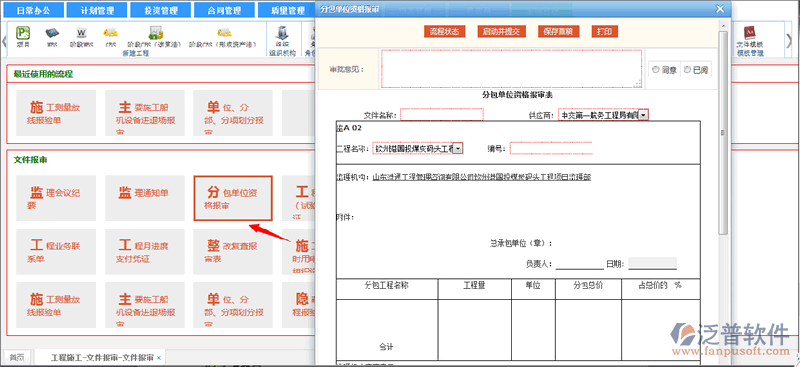Image resolution: width=800 pixels, height=367 pixels.
Task: Click the gray W 阶段WBS icon
Action: pos(81,33)
